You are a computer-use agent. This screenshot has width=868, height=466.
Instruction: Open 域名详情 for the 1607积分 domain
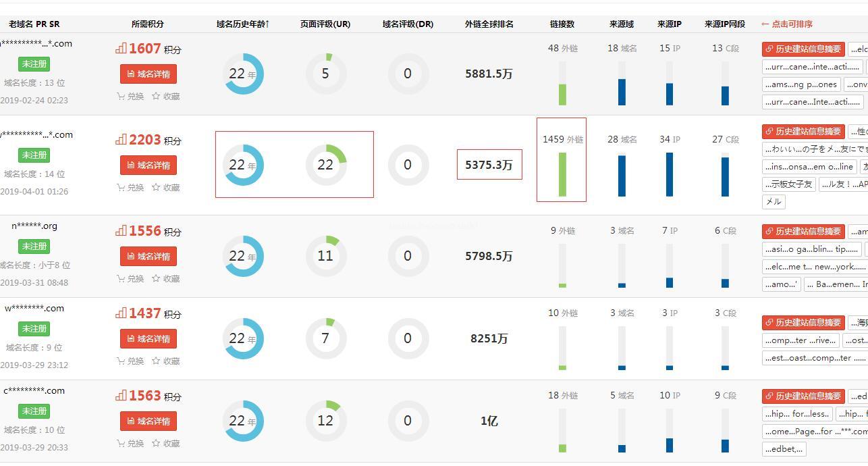[x=148, y=74]
